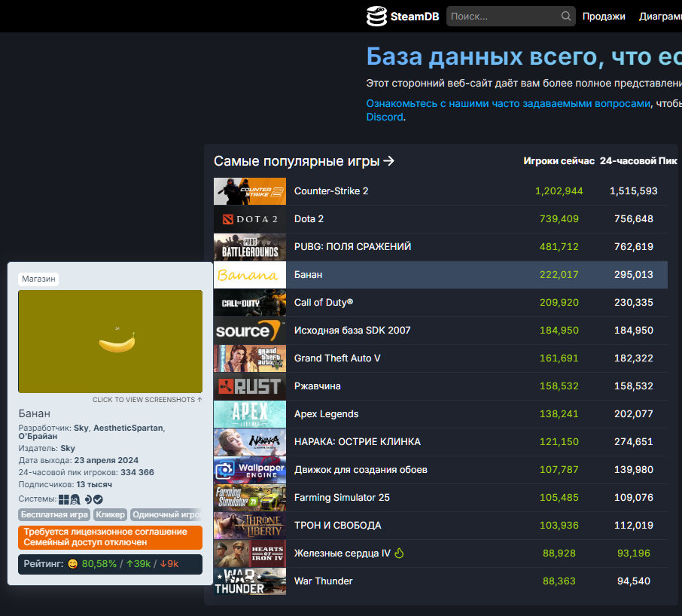Click the Банан title in popup card
This screenshot has width=682, height=616.
click(35, 413)
